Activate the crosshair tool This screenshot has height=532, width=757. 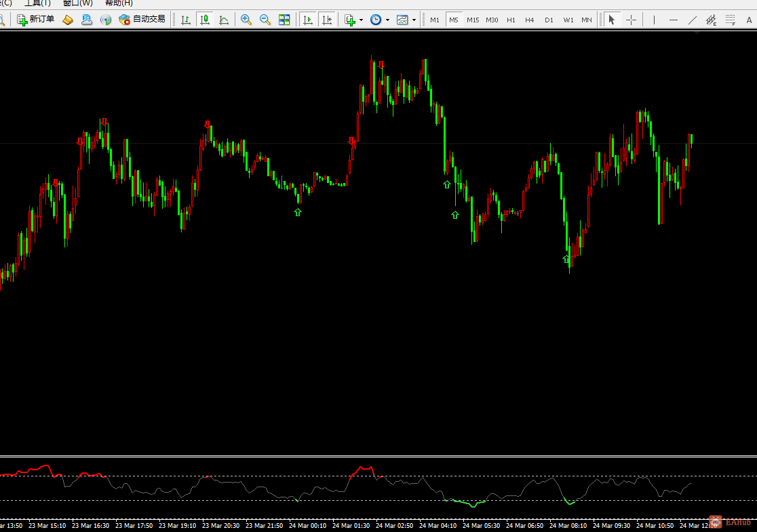click(631, 20)
